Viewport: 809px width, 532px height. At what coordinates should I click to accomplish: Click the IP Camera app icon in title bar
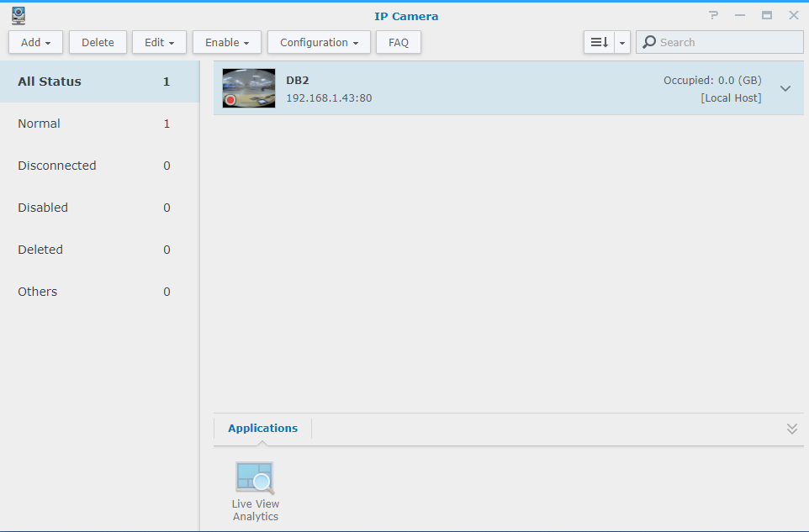(19, 16)
